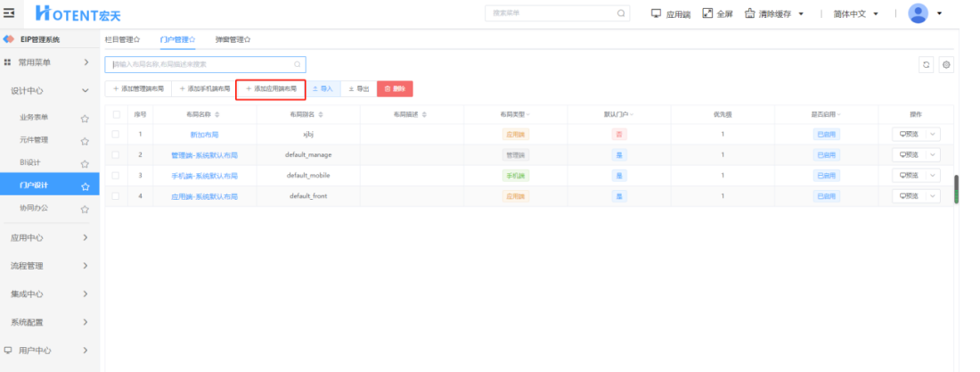This screenshot has width=980, height=372.
Task: Click the EIP管理系统 logo icon
Action: 9,39
